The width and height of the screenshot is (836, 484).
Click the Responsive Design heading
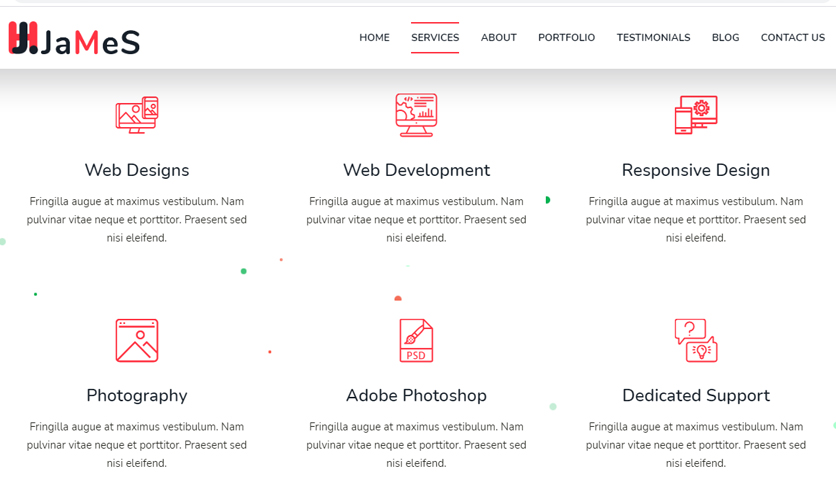[x=696, y=170]
